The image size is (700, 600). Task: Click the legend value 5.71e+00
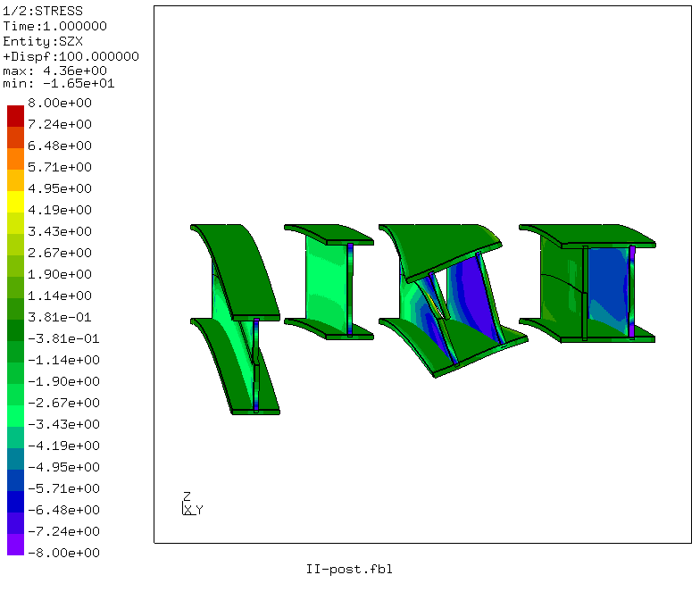point(60,167)
